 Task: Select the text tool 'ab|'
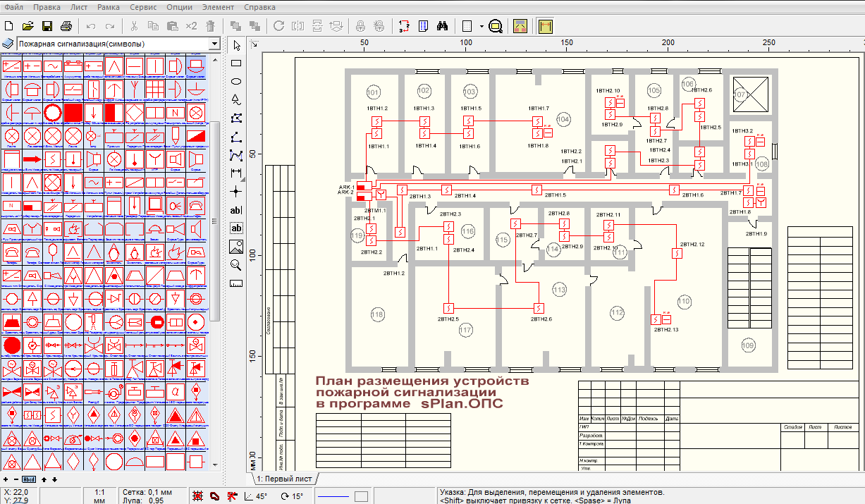(236, 210)
